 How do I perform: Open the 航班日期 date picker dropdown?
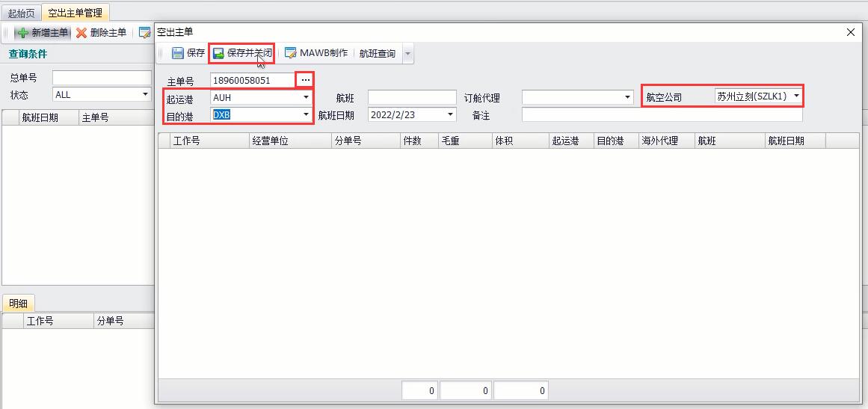tap(450, 114)
